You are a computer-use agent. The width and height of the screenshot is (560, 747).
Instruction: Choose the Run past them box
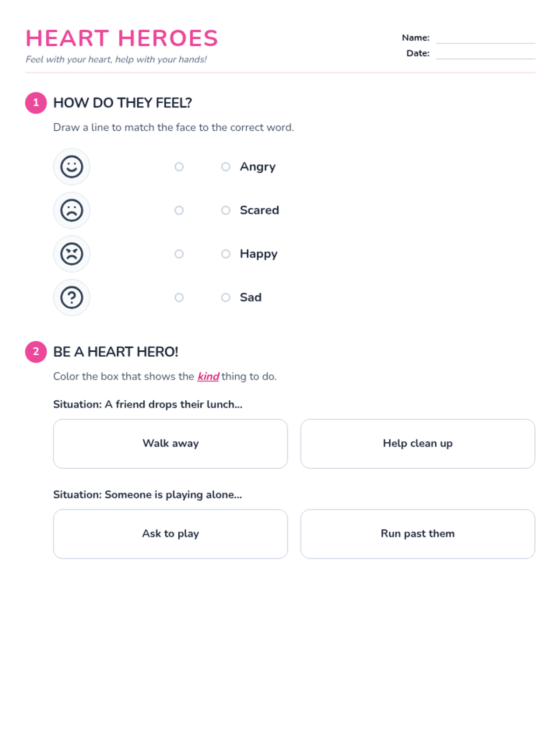click(418, 534)
